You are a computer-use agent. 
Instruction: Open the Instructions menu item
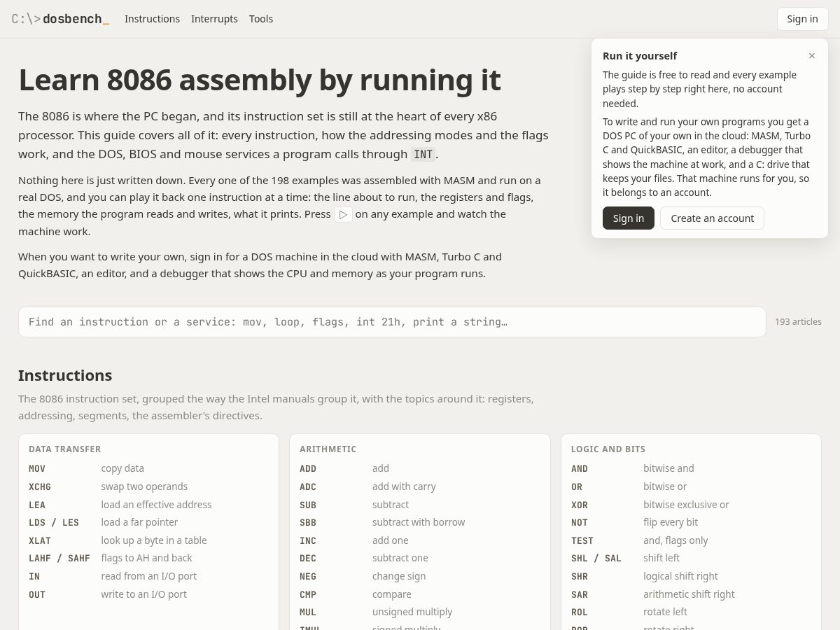pyautogui.click(x=152, y=19)
